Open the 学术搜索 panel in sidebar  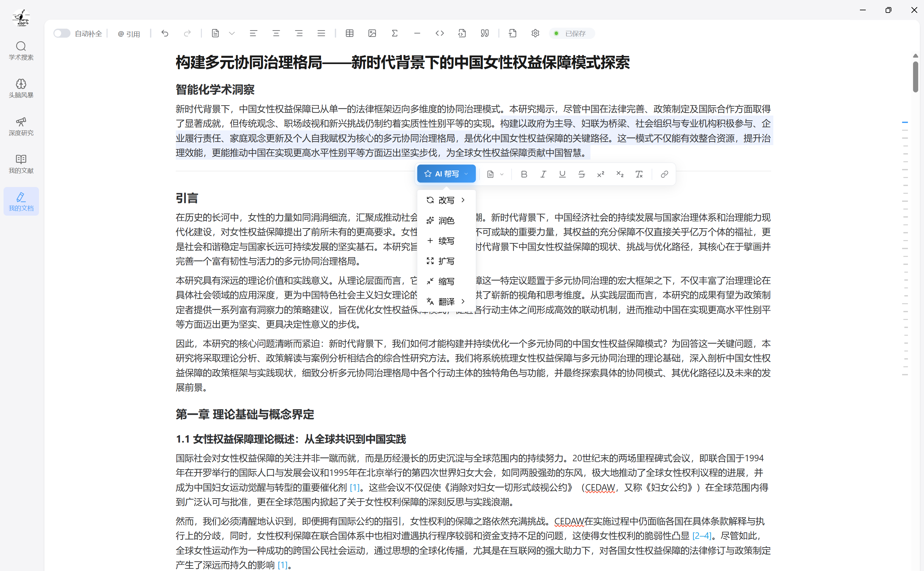click(x=21, y=51)
